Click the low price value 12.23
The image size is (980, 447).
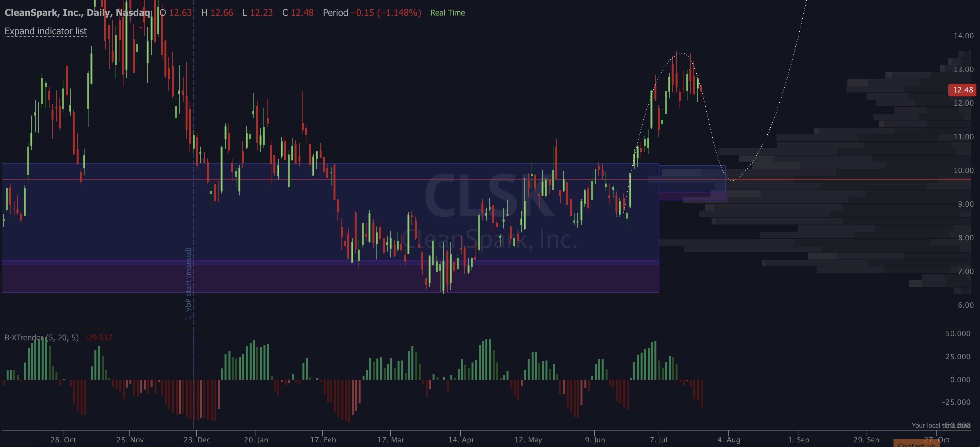262,13
